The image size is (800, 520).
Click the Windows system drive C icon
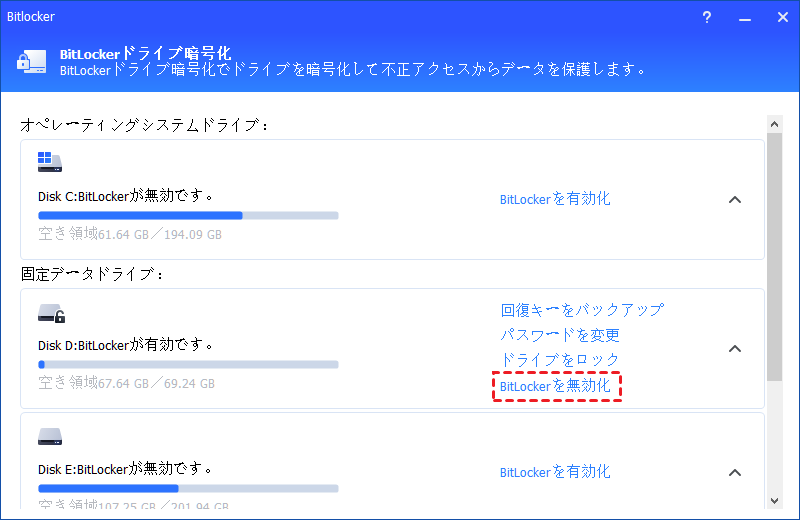[50, 161]
